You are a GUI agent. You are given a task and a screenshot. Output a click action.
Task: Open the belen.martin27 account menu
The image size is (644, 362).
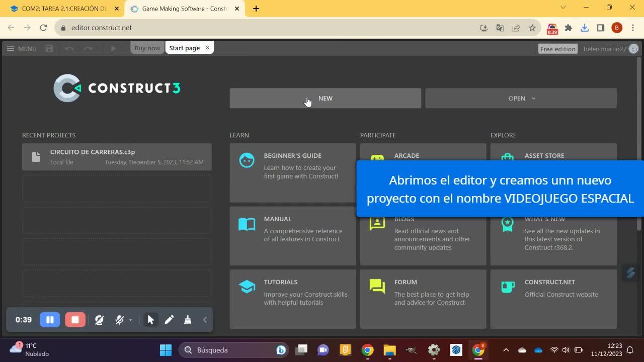click(611, 49)
